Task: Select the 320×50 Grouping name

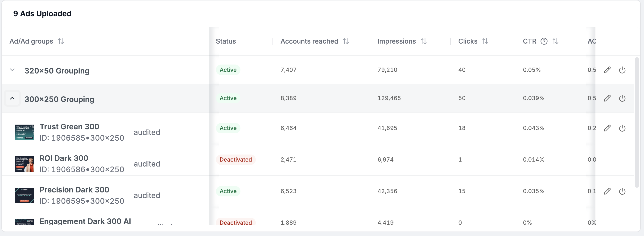Action: (x=57, y=71)
